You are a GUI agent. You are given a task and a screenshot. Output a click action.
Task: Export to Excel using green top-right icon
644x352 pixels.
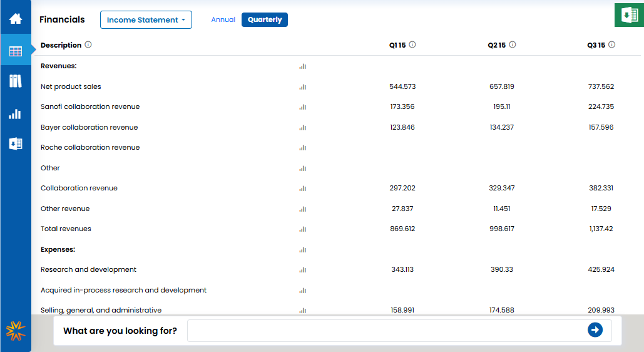click(629, 15)
